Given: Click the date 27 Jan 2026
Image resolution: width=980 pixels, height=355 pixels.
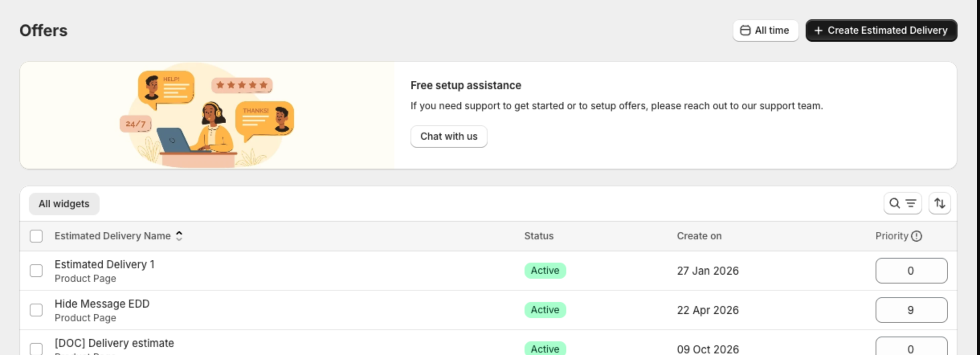Looking at the screenshot, I should click(x=708, y=271).
